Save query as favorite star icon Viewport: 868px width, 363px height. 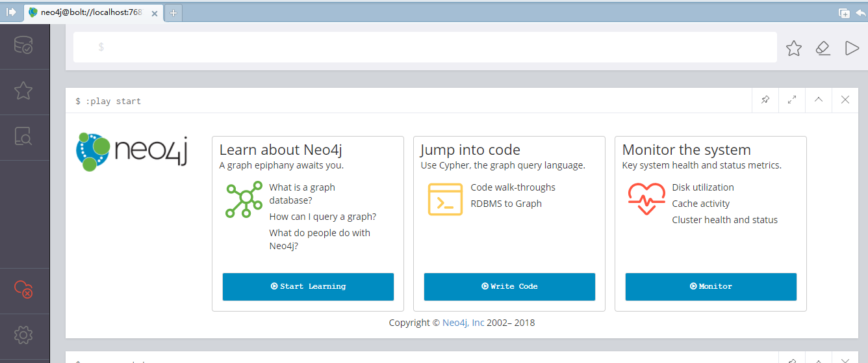(x=794, y=48)
